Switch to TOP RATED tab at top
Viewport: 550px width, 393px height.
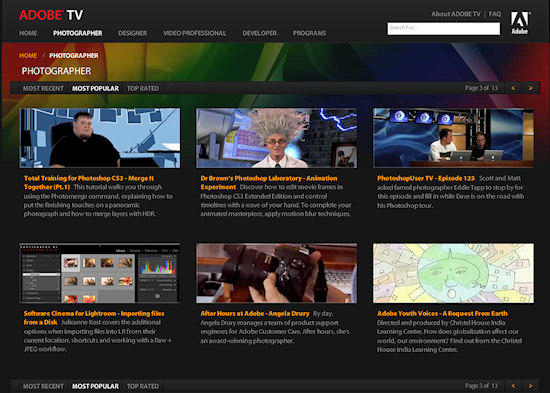(x=143, y=88)
